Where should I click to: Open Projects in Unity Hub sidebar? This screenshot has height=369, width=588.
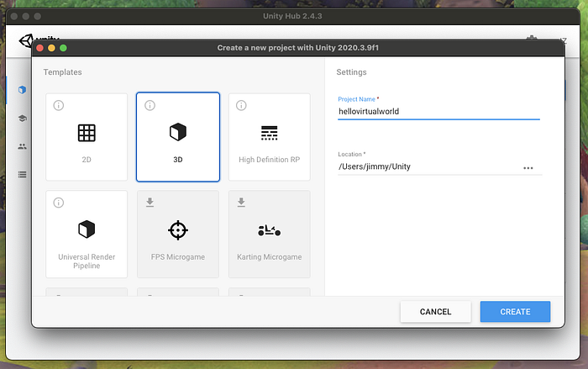pos(22,90)
